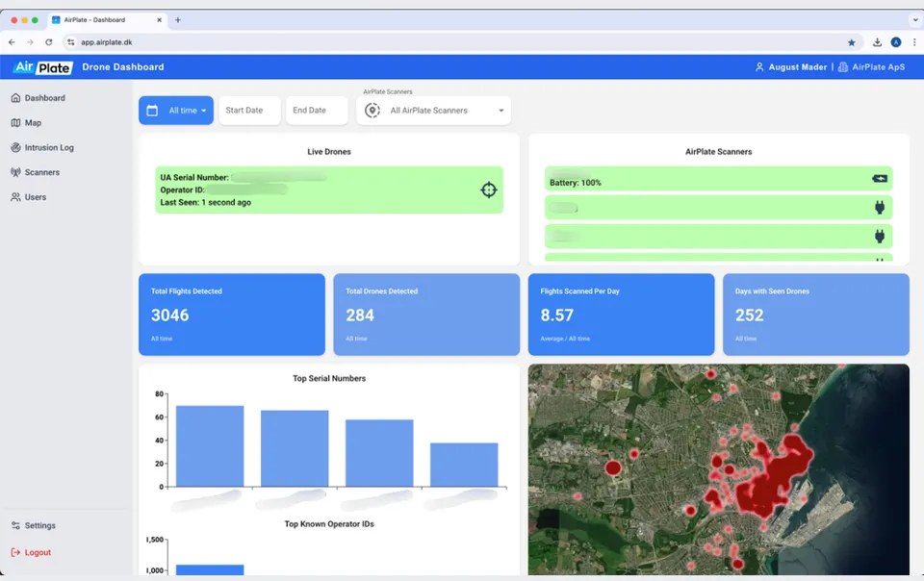Image resolution: width=924 pixels, height=581 pixels.
Task: Click the August Mader user name
Action: (797, 67)
